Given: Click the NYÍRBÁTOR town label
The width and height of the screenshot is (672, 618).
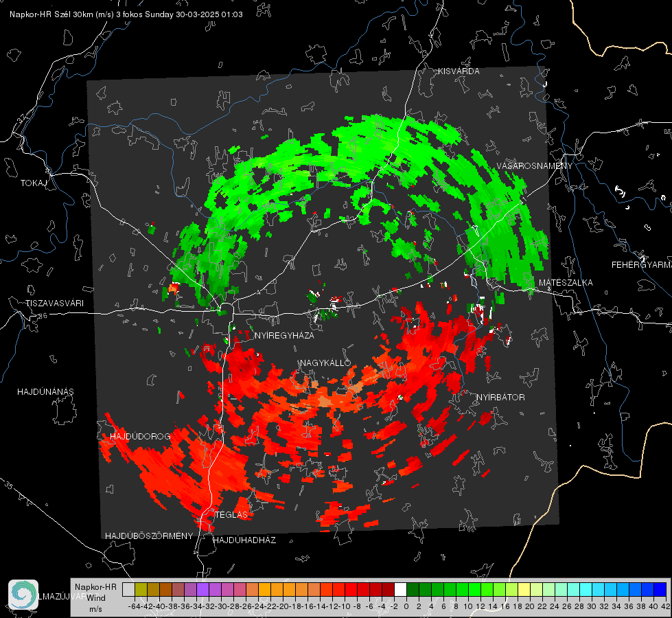Looking at the screenshot, I should coord(500,398).
